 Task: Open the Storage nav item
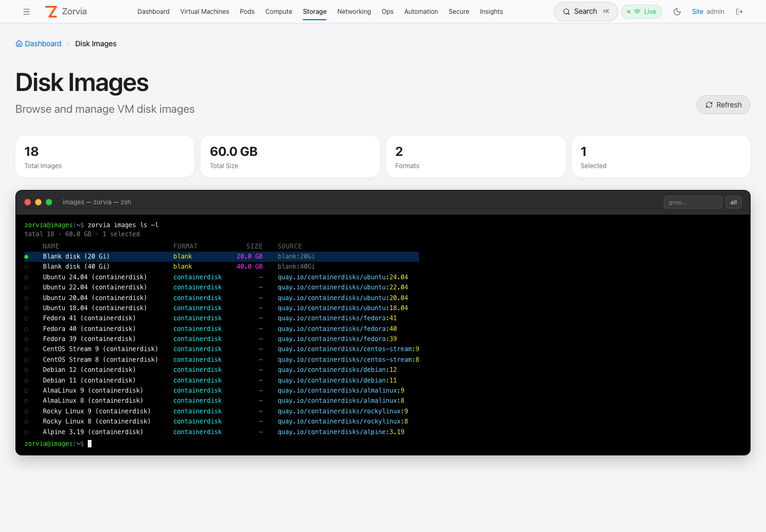[x=315, y=12]
